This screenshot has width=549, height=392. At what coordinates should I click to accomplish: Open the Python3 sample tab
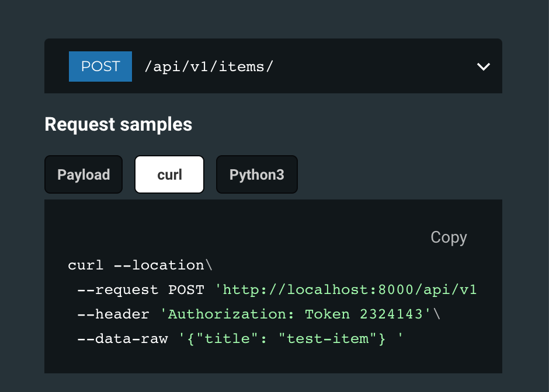257,174
